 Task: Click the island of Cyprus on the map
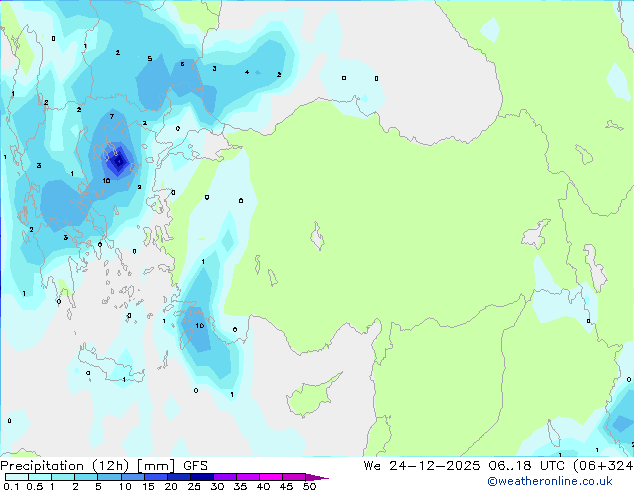point(311,396)
